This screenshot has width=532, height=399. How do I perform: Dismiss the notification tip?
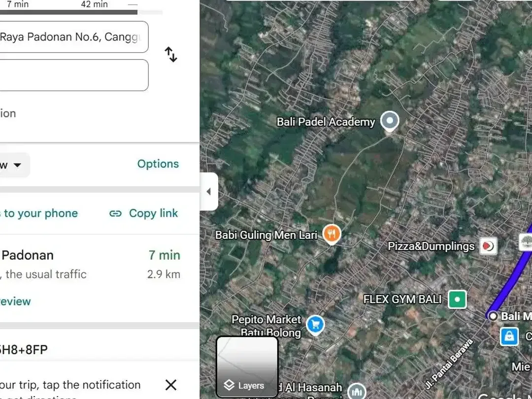171,385
